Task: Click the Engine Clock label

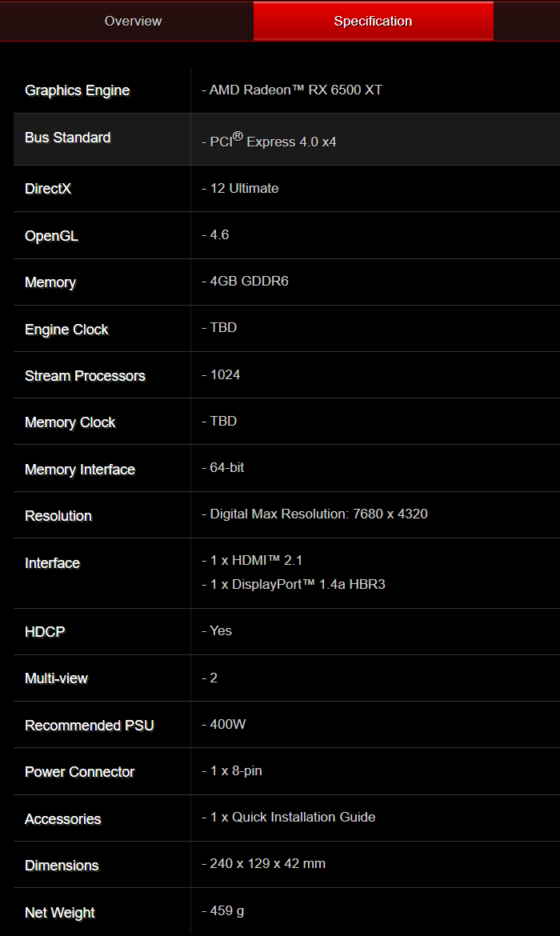Action: (66, 330)
